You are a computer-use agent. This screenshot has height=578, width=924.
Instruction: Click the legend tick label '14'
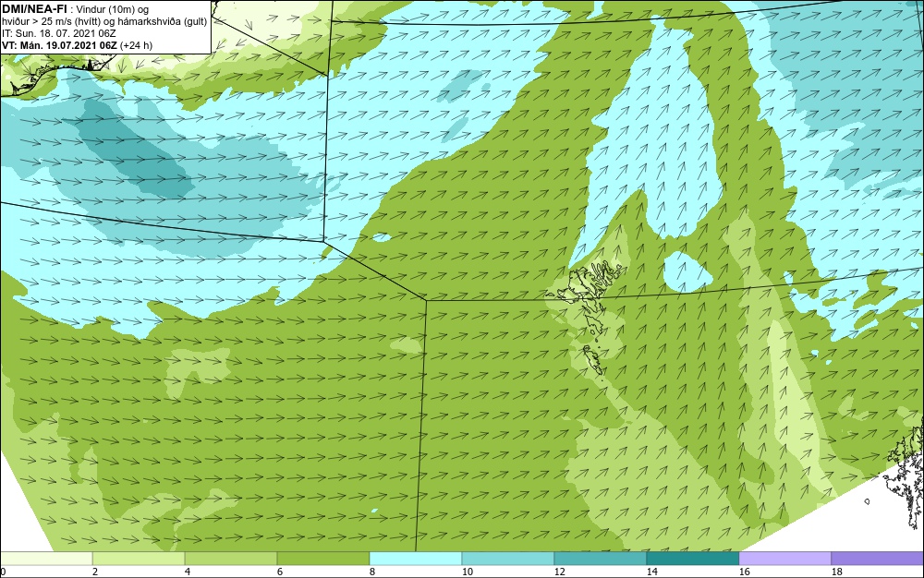point(651,572)
